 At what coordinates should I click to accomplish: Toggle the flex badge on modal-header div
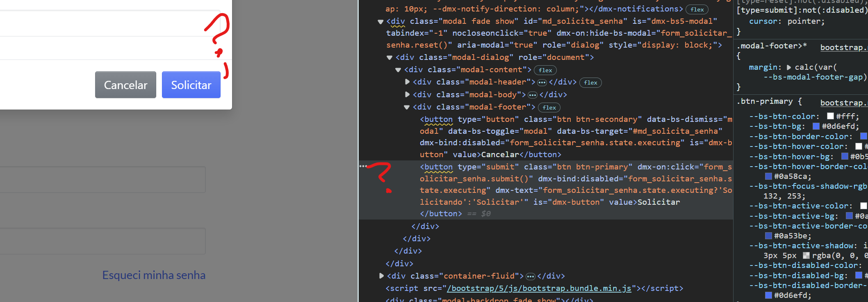tap(590, 82)
